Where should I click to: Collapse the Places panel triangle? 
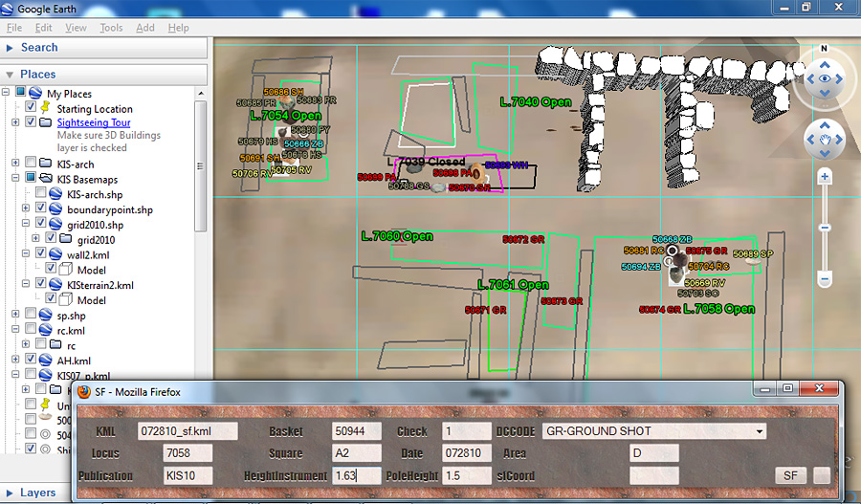10,75
